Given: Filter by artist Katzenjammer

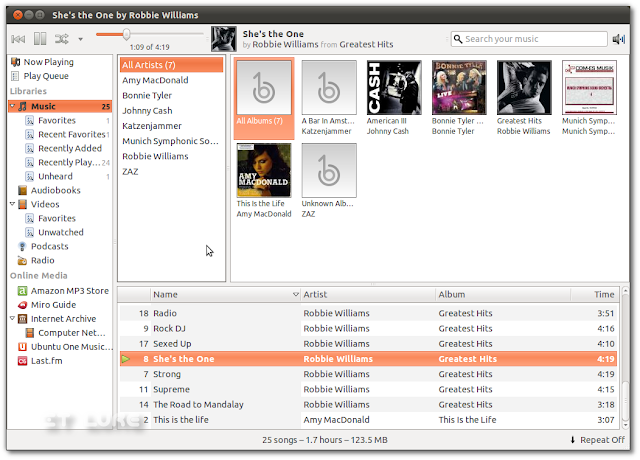Looking at the screenshot, I should pos(171,126).
